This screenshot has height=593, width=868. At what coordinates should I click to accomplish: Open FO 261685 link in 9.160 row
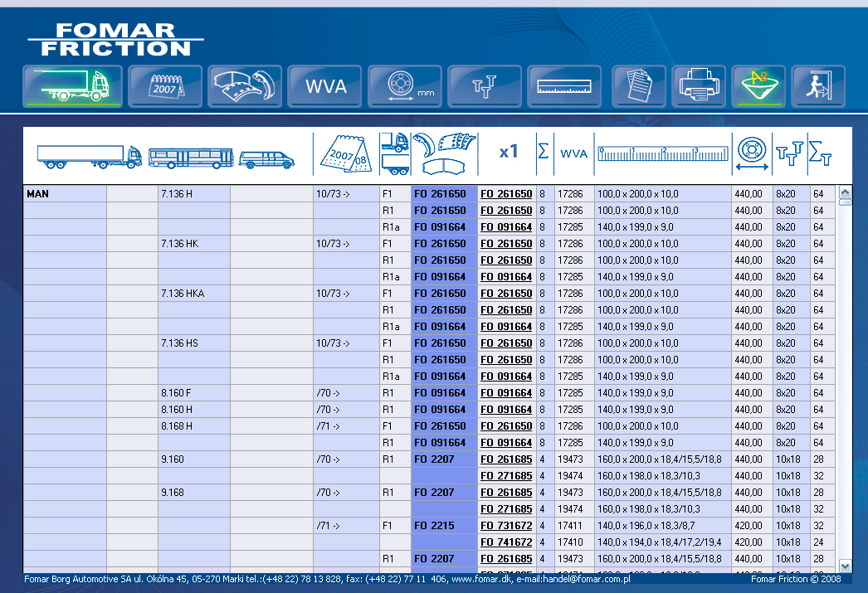coord(506,459)
